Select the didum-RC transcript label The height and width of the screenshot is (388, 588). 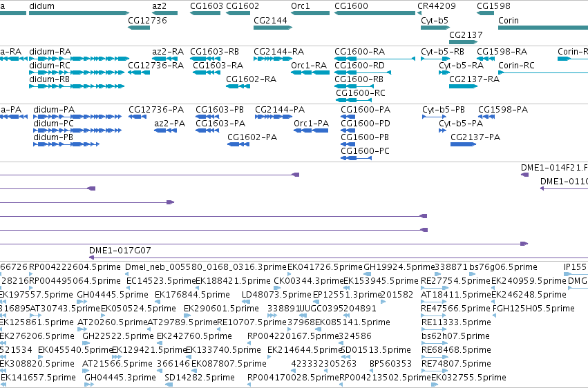(x=50, y=66)
